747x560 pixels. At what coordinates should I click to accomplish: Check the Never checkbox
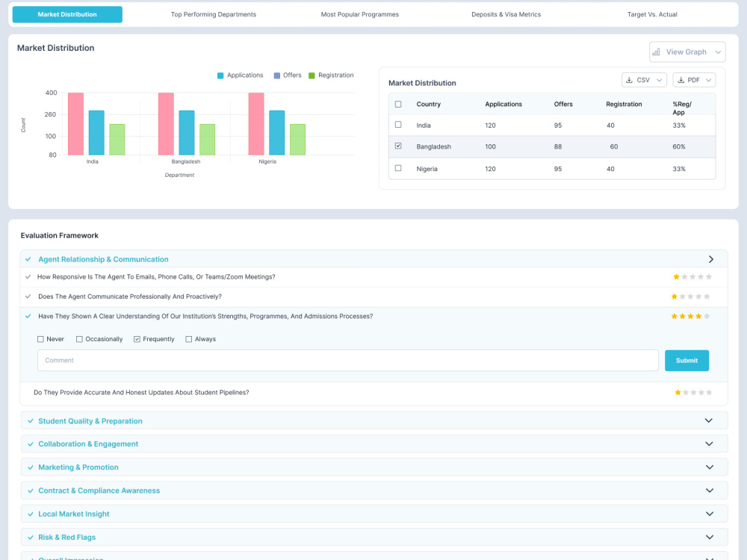40,339
